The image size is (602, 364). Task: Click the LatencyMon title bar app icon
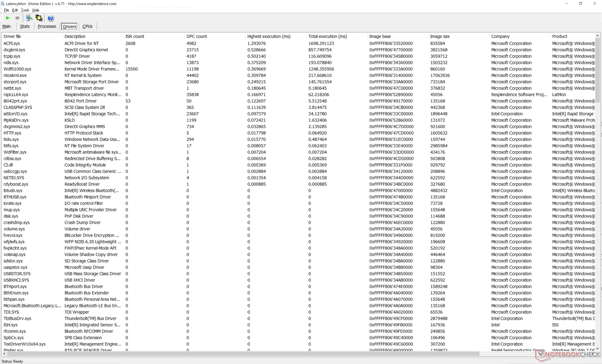[x=3, y=4]
